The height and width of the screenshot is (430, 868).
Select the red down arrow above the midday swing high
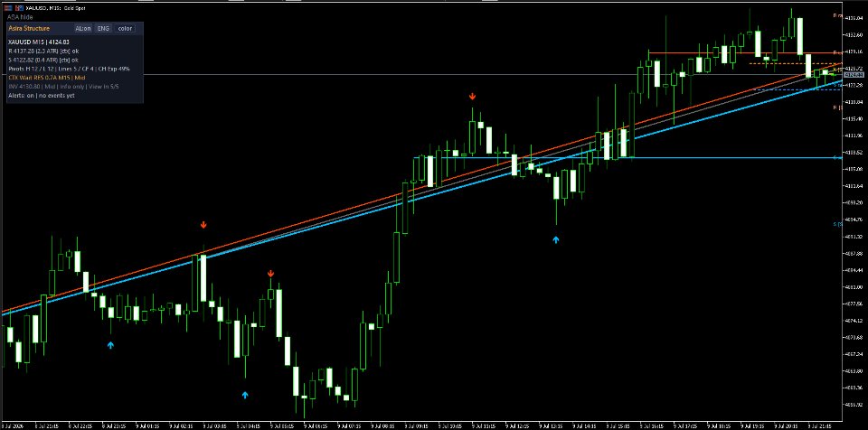click(x=472, y=97)
